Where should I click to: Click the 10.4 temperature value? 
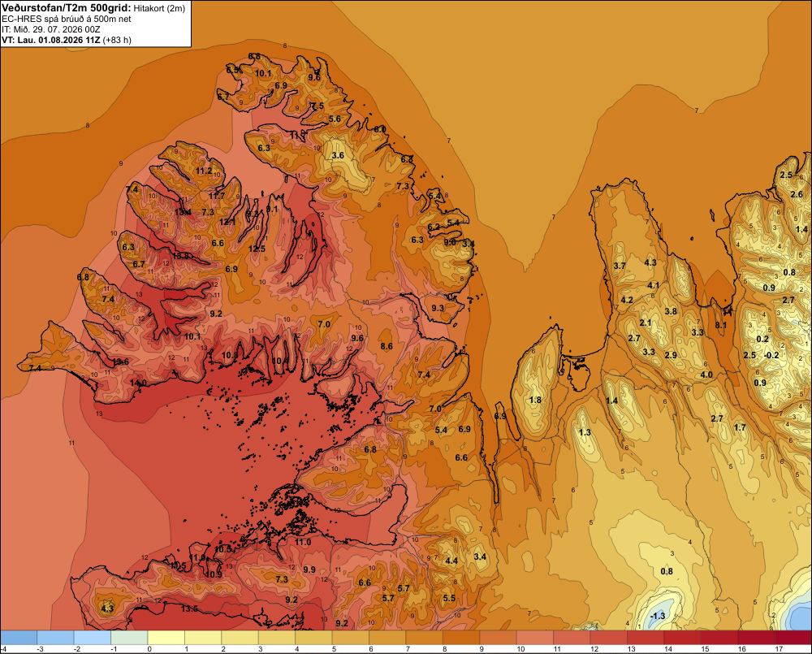[x=280, y=361]
